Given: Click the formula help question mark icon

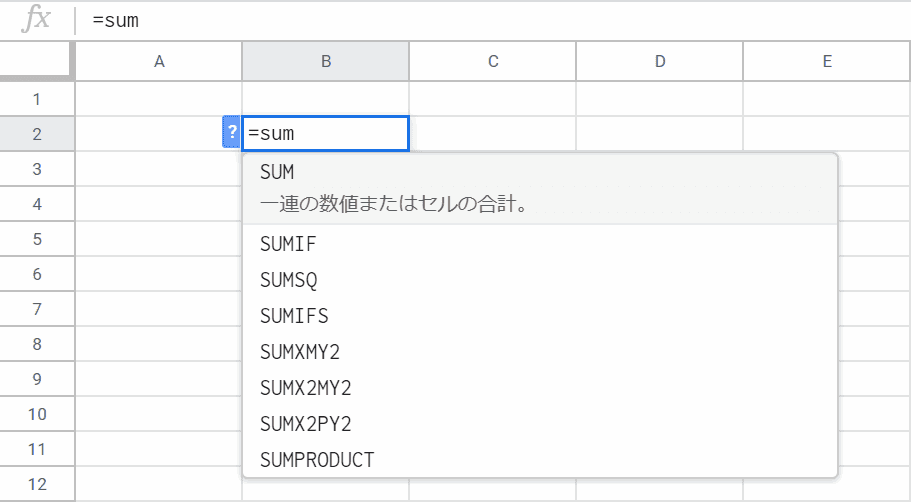Looking at the screenshot, I should pos(231,132).
